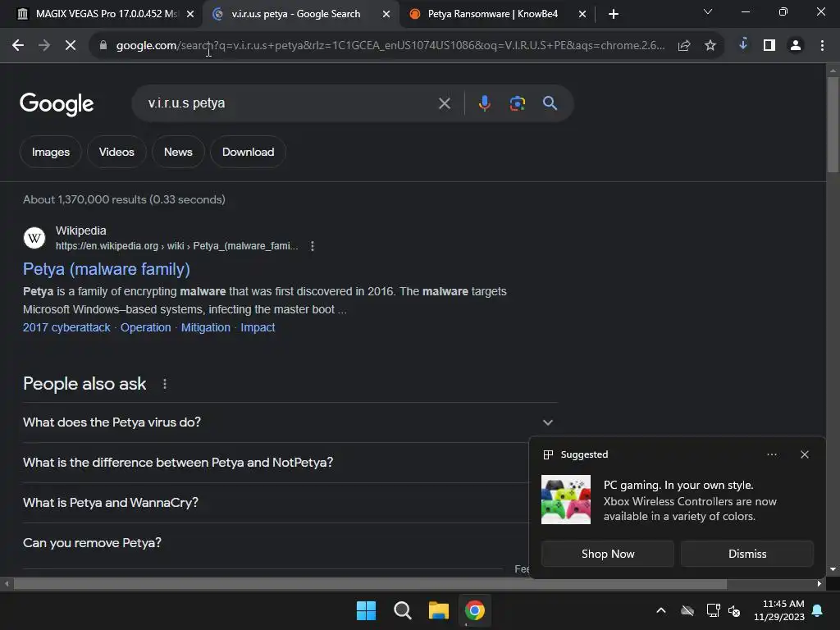Switch to Petya Ransomware KnowBe4 tab
Image resolution: width=840 pixels, height=630 pixels.
(x=493, y=14)
